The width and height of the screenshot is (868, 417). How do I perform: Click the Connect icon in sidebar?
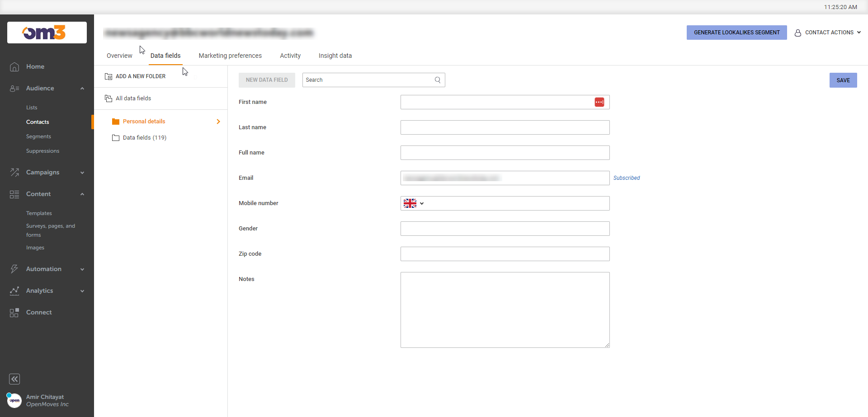click(x=14, y=313)
